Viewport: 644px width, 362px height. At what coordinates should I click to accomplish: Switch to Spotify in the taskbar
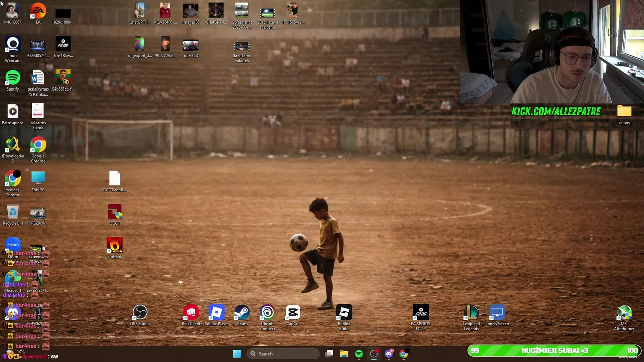(359, 354)
